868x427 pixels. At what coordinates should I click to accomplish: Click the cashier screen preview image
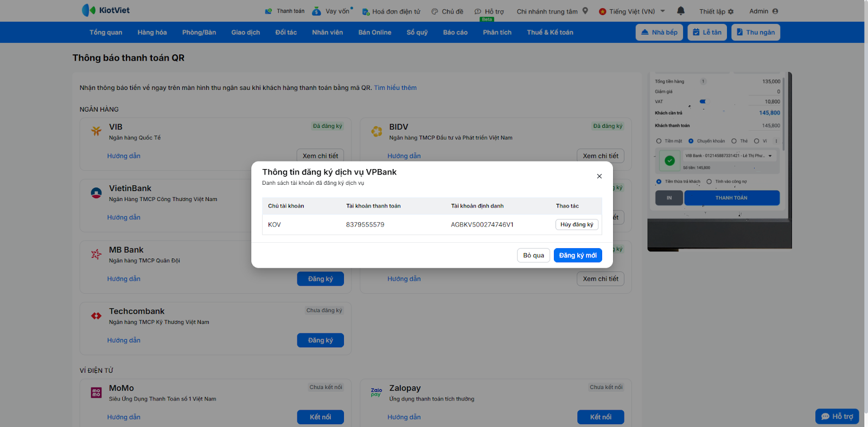tap(719, 161)
